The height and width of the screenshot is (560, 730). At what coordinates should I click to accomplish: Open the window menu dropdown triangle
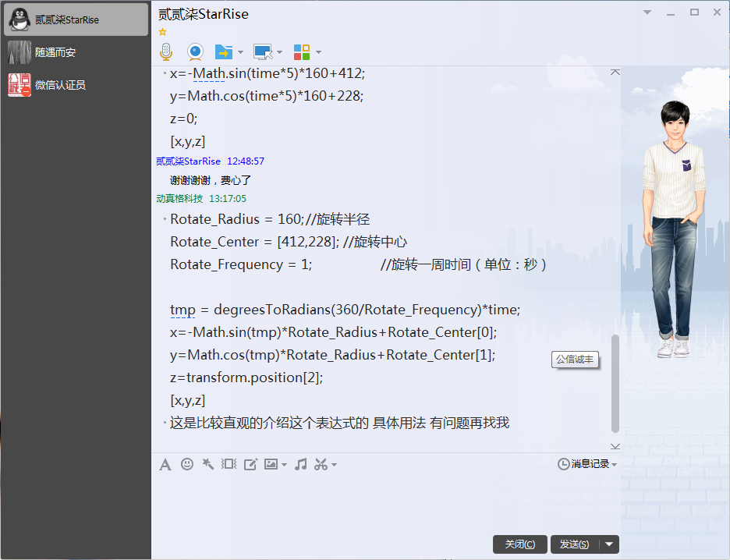(647, 12)
